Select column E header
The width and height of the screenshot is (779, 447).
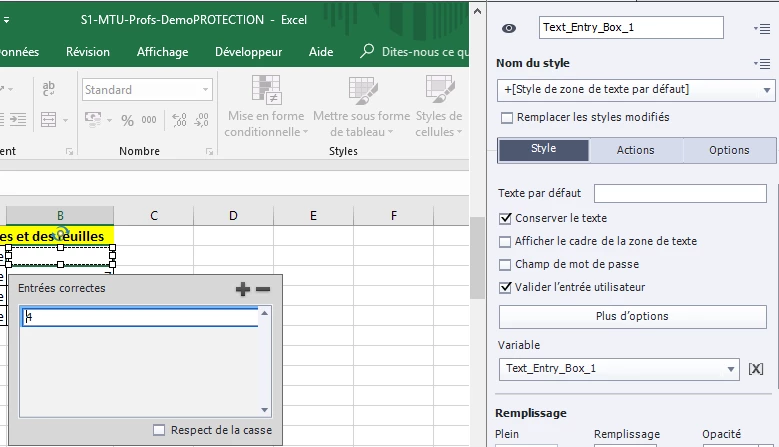click(x=313, y=216)
